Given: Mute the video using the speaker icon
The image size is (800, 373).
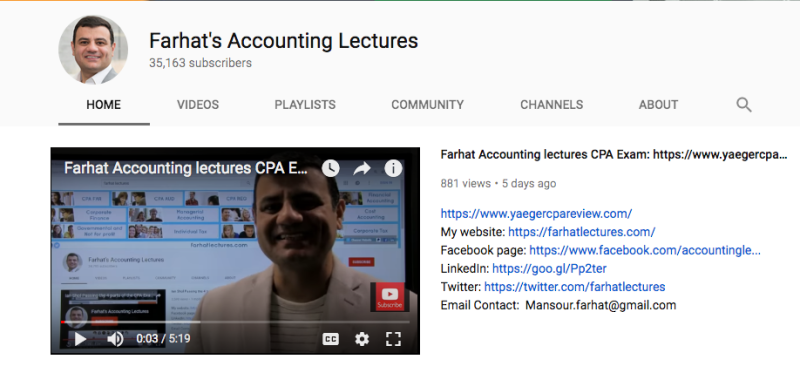Looking at the screenshot, I should 115,339.
